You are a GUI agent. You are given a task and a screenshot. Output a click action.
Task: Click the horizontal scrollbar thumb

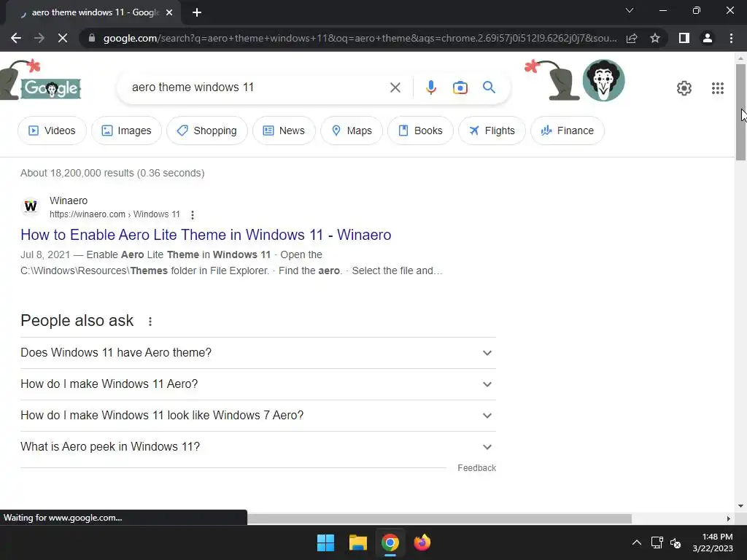[x=439, y=518]
